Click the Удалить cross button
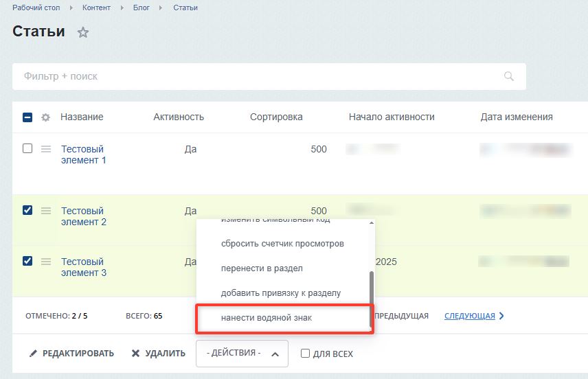Viewport: 588px width, 379px height. 159,354
